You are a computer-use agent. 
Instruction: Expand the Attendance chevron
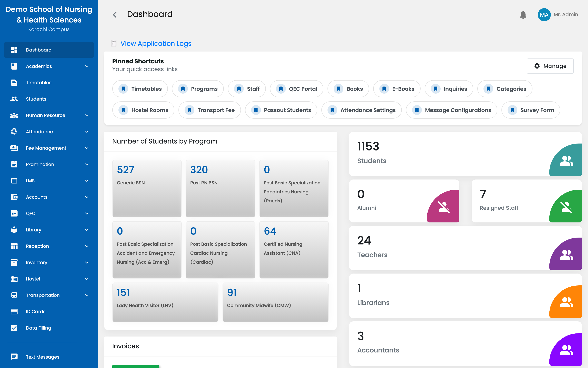pyautogui.click(x=87, y=132)
